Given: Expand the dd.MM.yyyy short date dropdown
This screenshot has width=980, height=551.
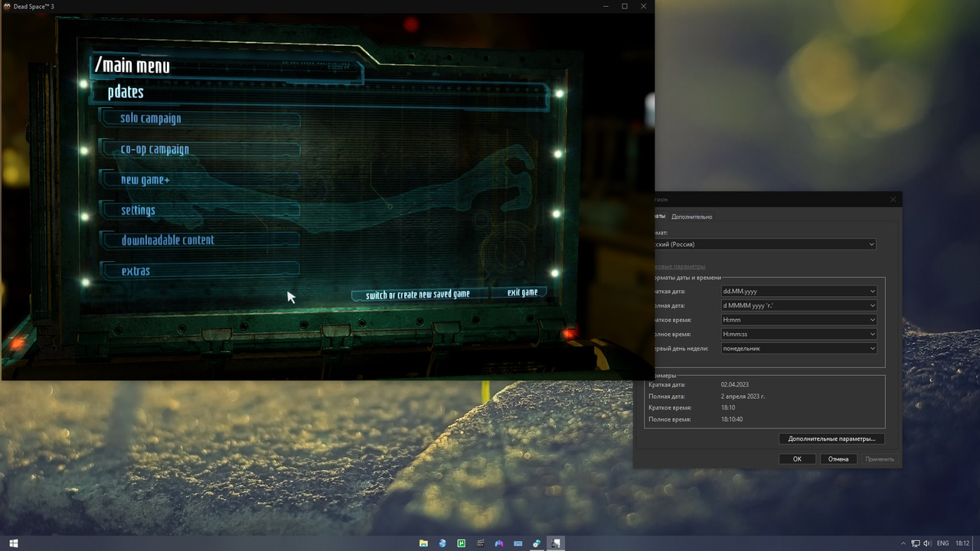Looking at the screenshot, I should pos(799,291).
